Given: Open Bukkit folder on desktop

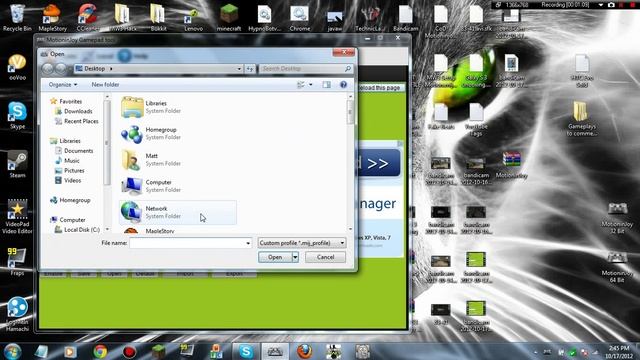Looking at the screenshot, I should pos(158,18).
